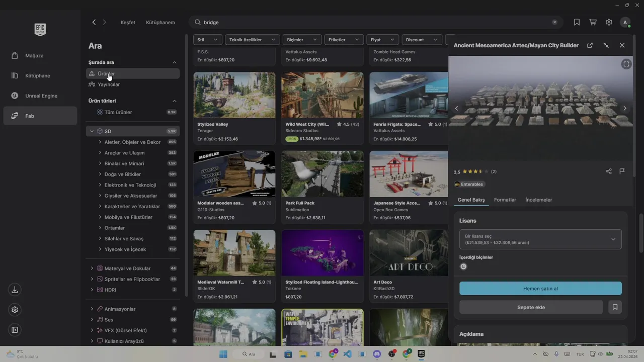644x362 pixels.
Task: Click the Unreal Engine format icon
Action: coord(463,266)
